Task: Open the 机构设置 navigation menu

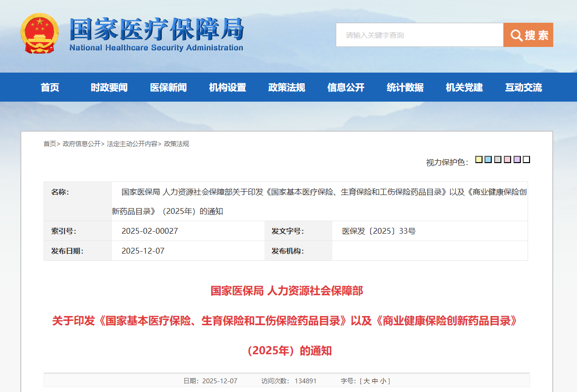Action: [227, 87]
